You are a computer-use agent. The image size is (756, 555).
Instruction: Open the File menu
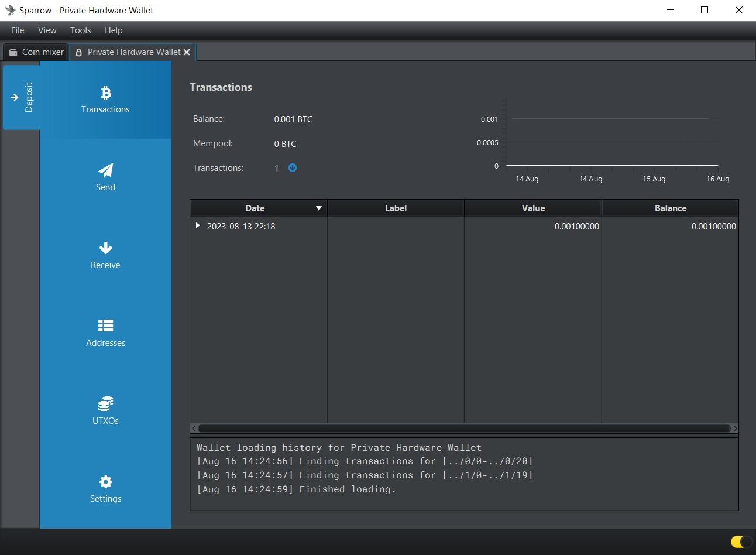18,30
